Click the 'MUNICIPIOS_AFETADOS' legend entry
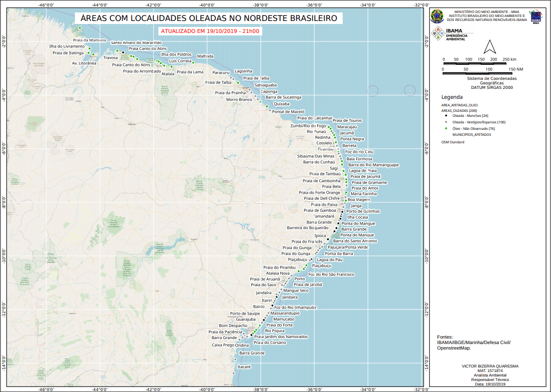 pyautogui.click(x=472, y=135)
